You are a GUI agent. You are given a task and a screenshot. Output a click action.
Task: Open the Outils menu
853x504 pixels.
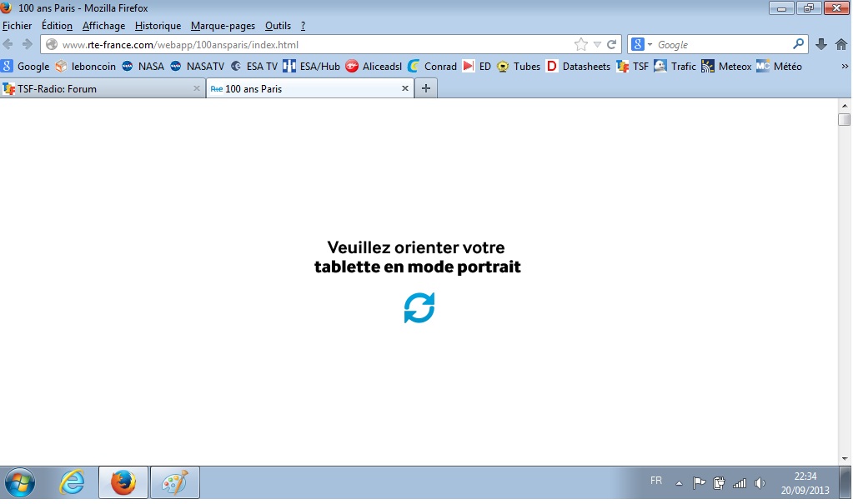[x=278, y=26]
